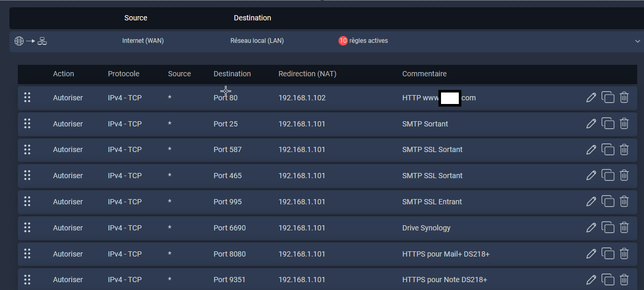Delete the Port 80 HTTP rule
Image resolution: width=644 pixels, height=290 pixels.
(624, 98)
